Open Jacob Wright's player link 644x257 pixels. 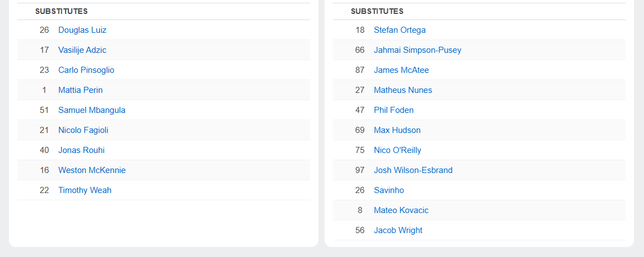[x=398, y=230]
